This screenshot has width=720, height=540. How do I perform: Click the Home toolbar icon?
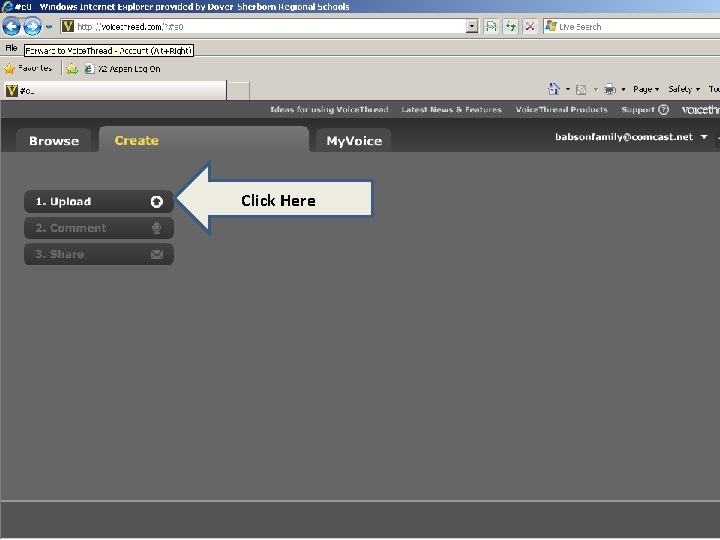tap(554, 89)
